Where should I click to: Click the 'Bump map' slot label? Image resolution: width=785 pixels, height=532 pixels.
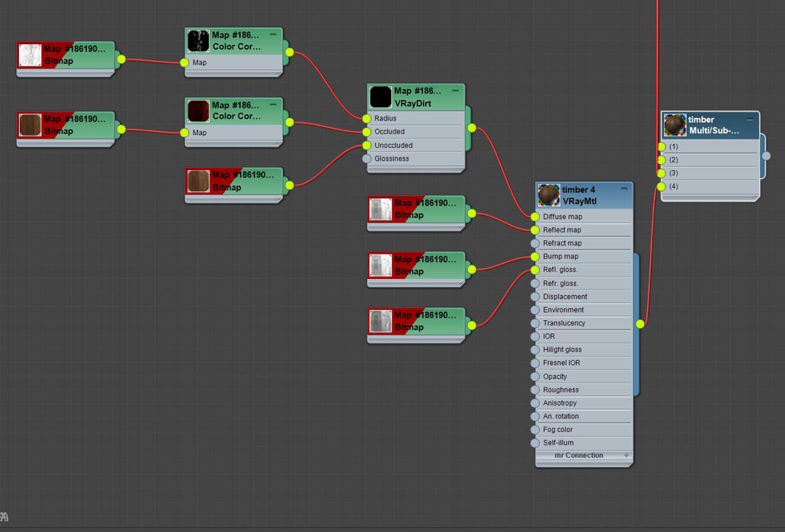click(x=560, y=256)
